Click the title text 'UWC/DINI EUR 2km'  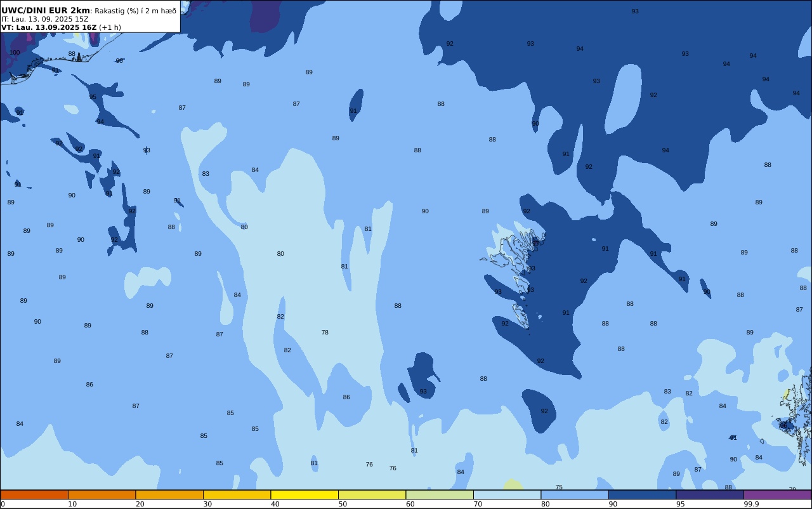tap(46, 11)
